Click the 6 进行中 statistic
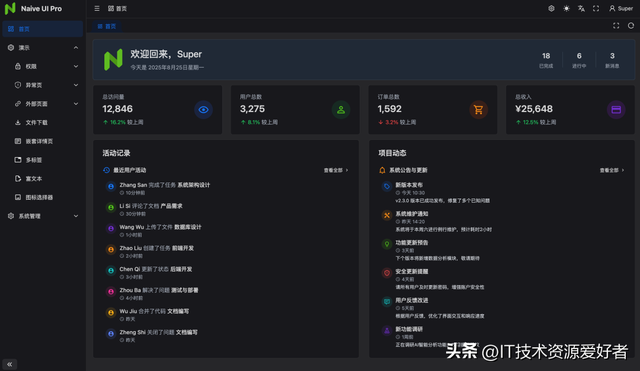The height and width of the screenshot is (371, 640). click(x=579, y=60)
